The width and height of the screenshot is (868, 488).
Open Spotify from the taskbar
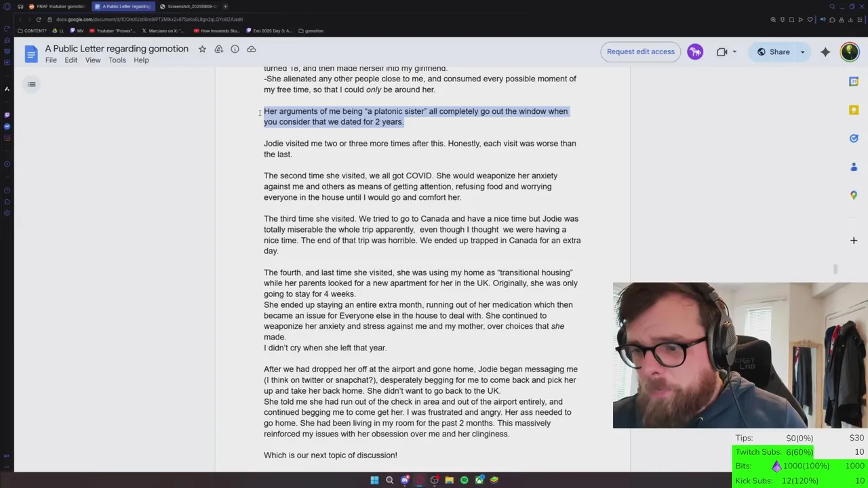(465, 480)
